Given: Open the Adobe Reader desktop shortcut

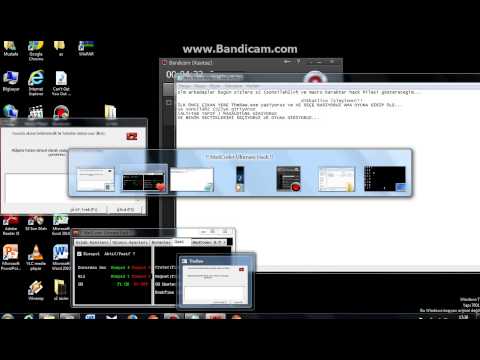Looking at the screenshot, I should (x=11, y=226).
